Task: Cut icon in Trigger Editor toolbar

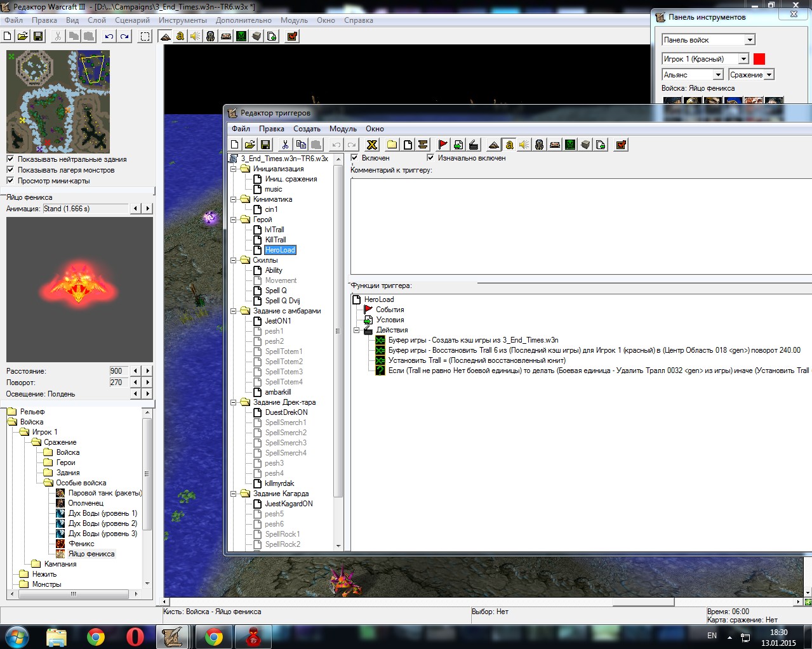Action: tap(286, 145)
